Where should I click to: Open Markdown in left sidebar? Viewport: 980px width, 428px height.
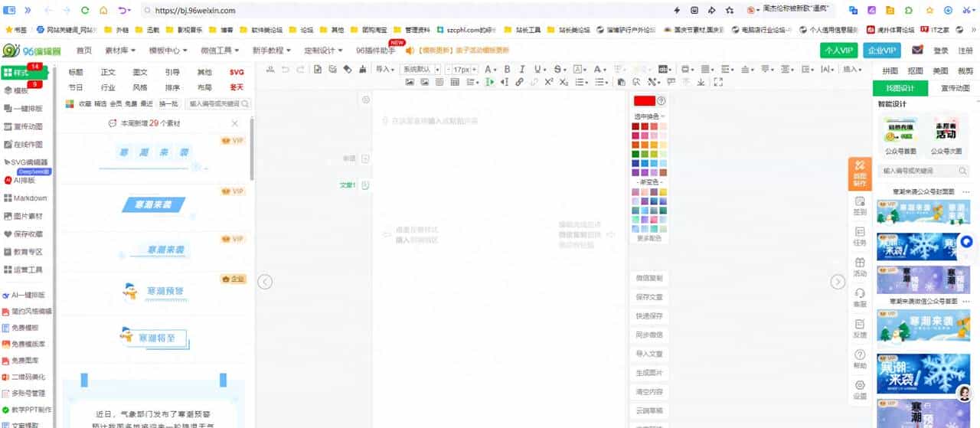pyautogui.click(x=25, y=198)
